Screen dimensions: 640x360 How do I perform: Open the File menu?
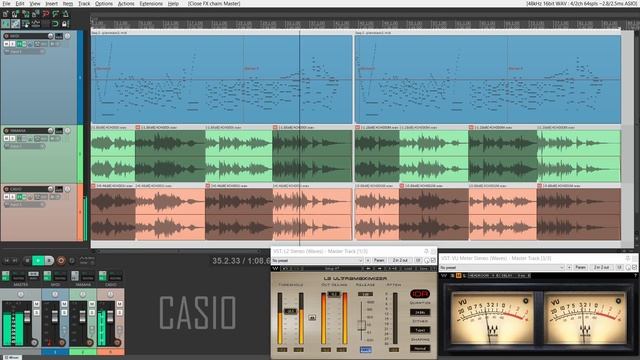click(6, 3)
